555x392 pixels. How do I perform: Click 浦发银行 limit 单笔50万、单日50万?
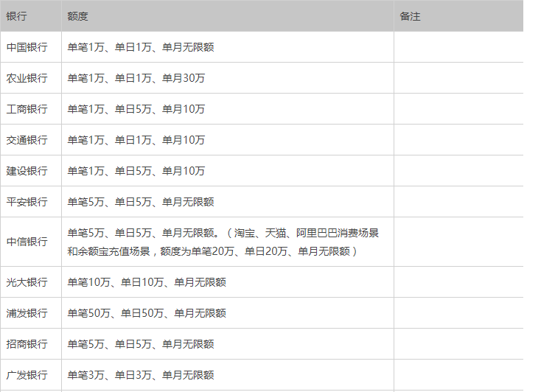click(147, 313)
